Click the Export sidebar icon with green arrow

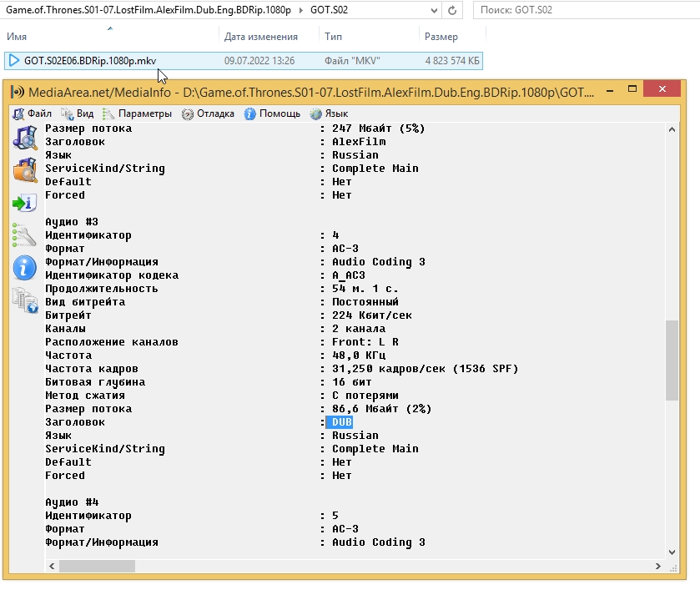tap(24, 203)
